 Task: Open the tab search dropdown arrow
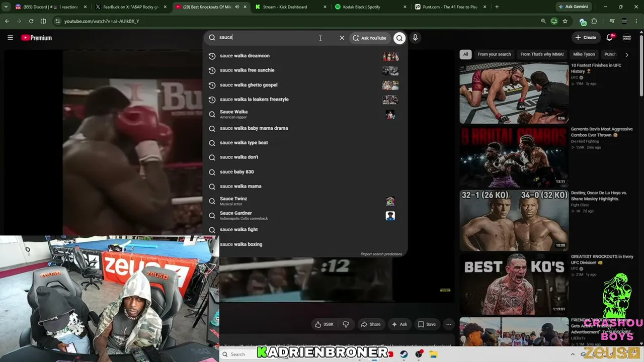point(6,7)
